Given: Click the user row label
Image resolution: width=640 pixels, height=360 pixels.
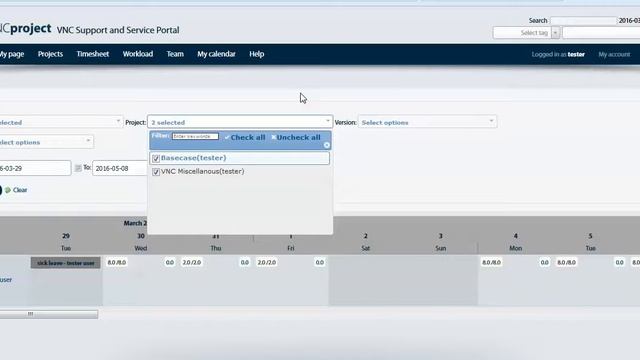Looking at the screenshot, I should pos(6,280).
